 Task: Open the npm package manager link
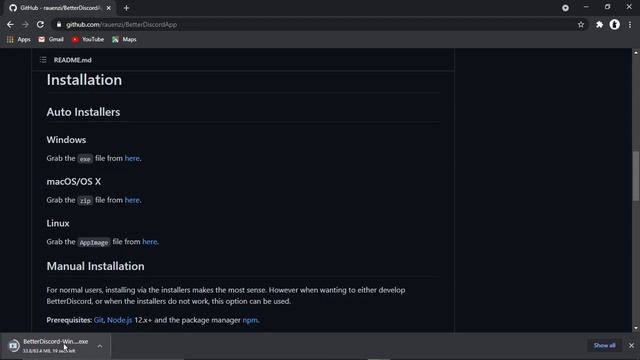pos(250,320)
